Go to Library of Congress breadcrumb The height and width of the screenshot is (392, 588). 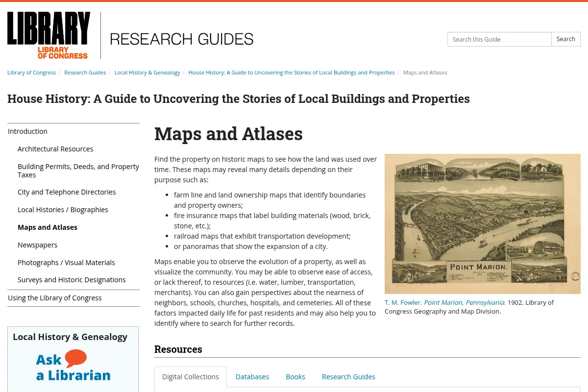[31, 73]
